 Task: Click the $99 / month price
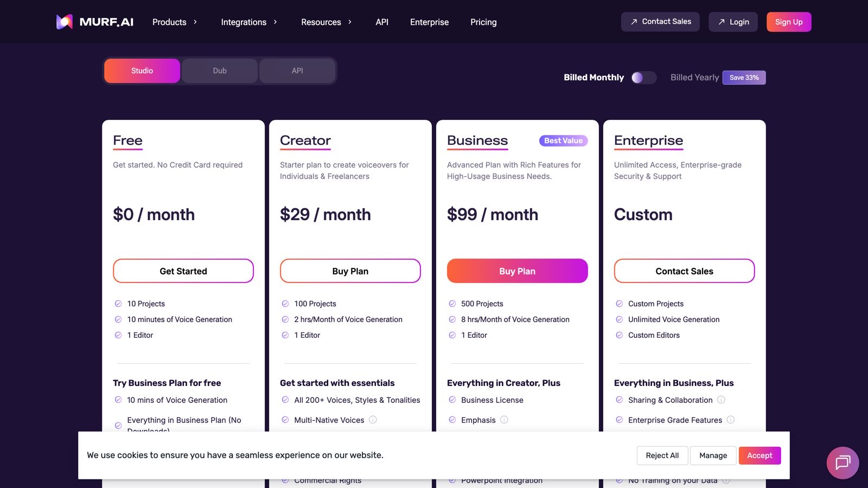[x=493, y=214]
